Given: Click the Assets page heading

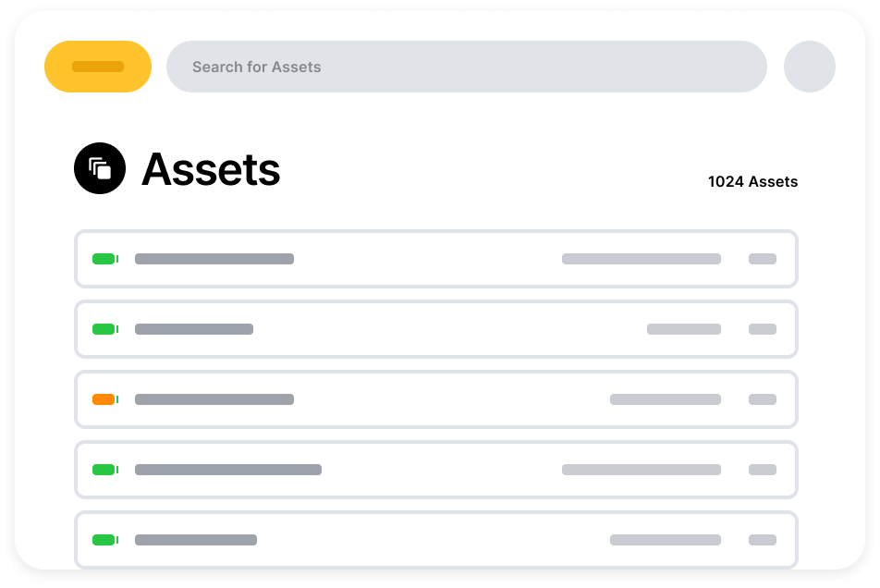Looking at the screenshot, I should coord(211,169).
